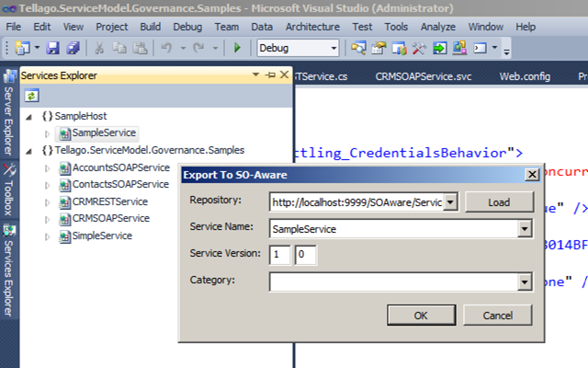Switch to CRMSOAPService.svc editor tab
The width and height of the screenshot is (588, 368).
tap(424, 76)
